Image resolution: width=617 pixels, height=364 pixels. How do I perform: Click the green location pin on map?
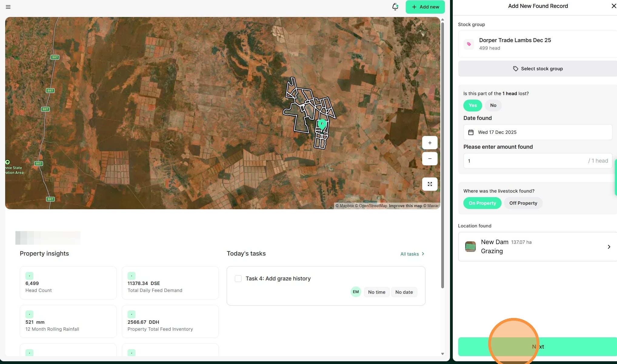[322, 124]
